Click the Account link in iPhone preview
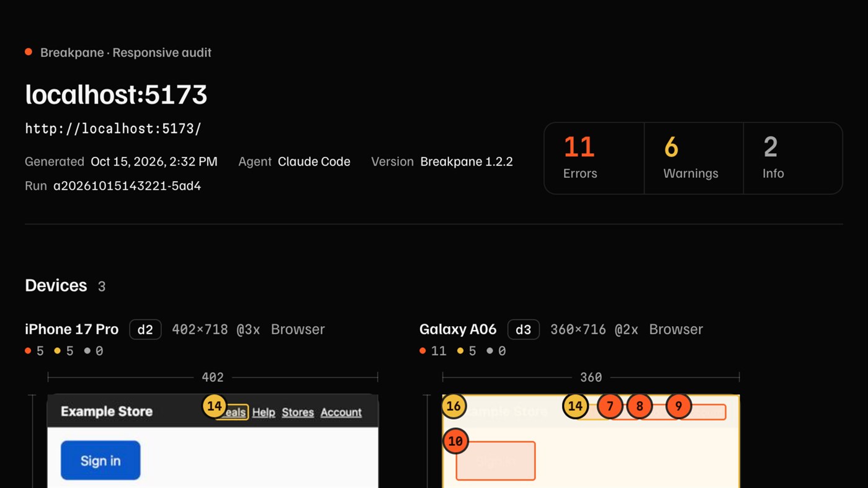Image resolution: width=868 pixels, height=488 pixels. [x=341, y=412]
